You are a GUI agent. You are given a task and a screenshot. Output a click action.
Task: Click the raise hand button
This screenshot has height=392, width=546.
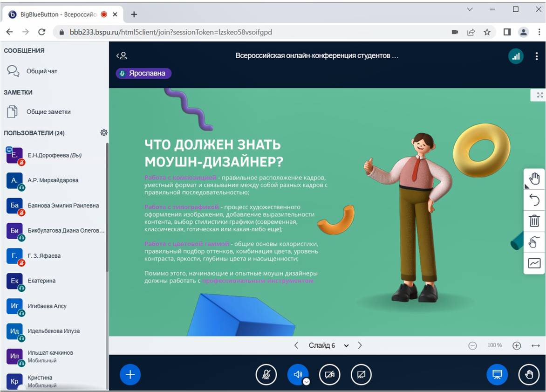click(x=529, y=374)
